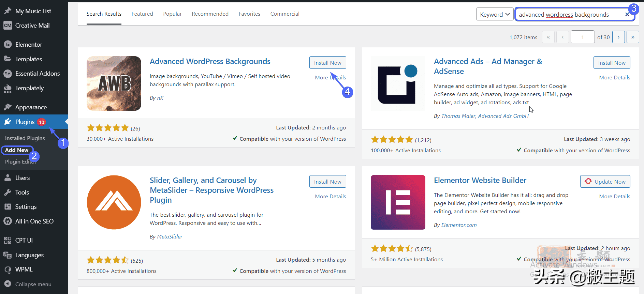Screen dimensions: 644x294
Task: Click the 1,072 items count text
Action: click(x=523, y=37)
